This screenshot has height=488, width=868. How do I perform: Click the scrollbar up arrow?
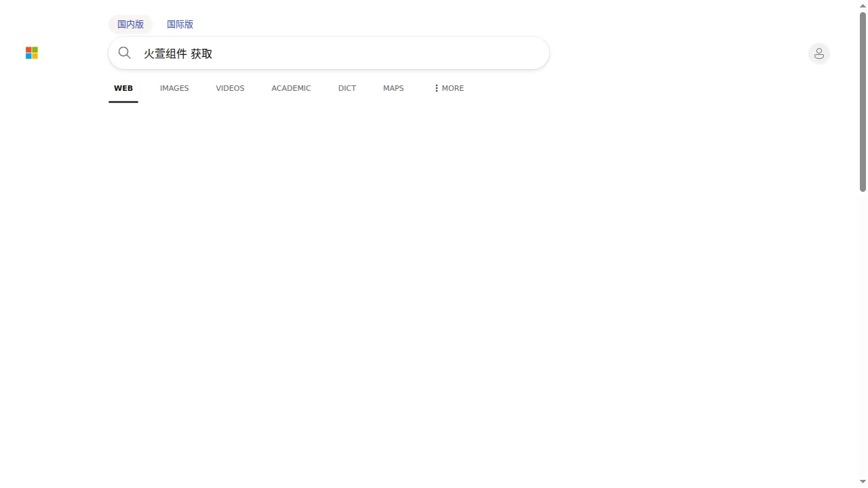(x=863, y=5)
